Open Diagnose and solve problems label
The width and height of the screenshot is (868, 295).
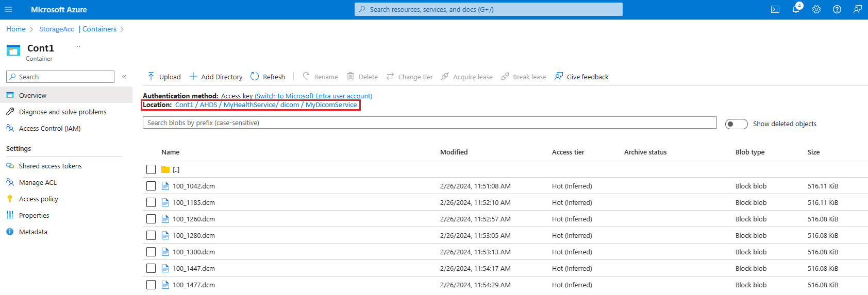coord(63,112)
